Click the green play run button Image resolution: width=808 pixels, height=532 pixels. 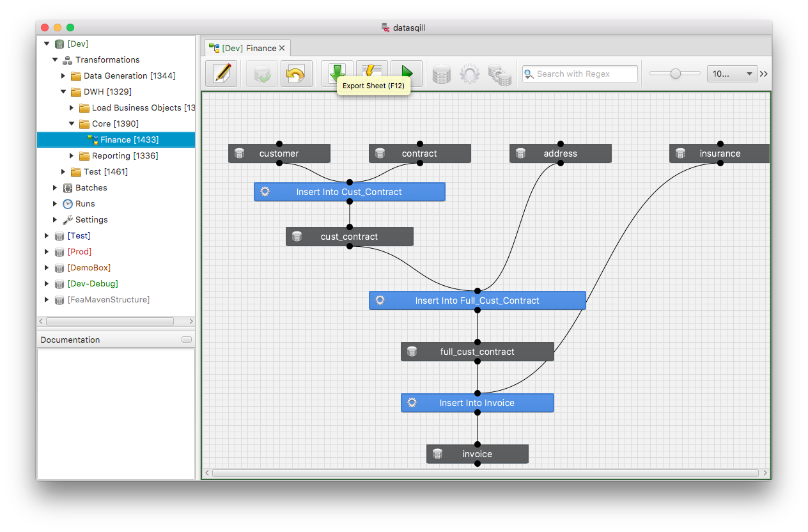[406, 74]
